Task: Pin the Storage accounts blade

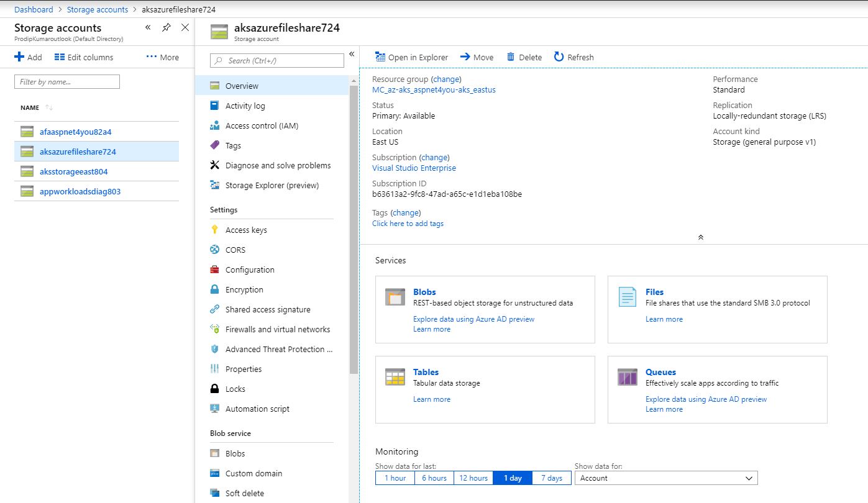Action: coord(166,27)
